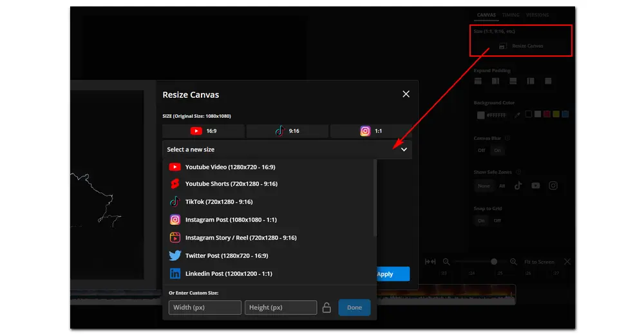Click the timeline zoom-out magnifier
Viewport: 644px width, 335px height.
pyautogui.click(x=446, y=262)
